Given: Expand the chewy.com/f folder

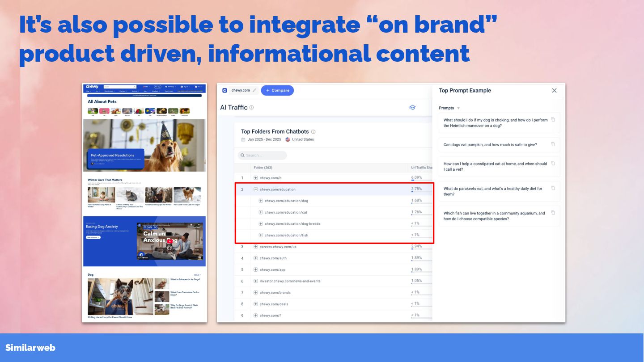Looking at the screenshot, I should click(255, 316).
